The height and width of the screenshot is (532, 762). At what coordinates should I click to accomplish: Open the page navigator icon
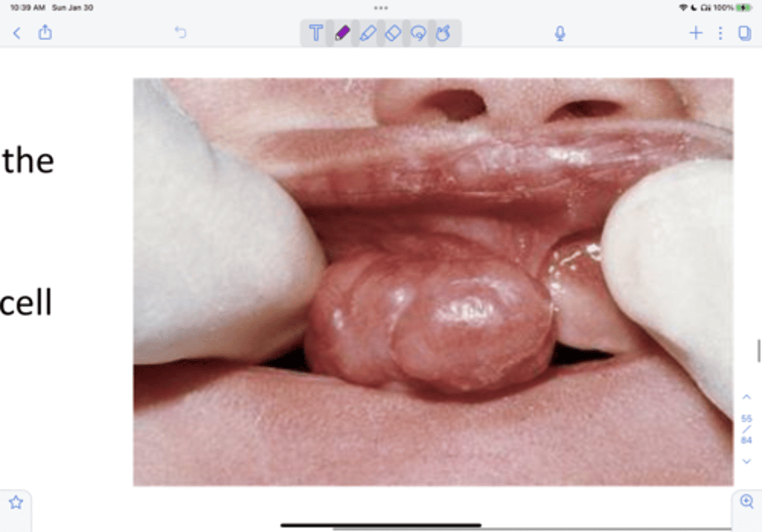[745, 33]
